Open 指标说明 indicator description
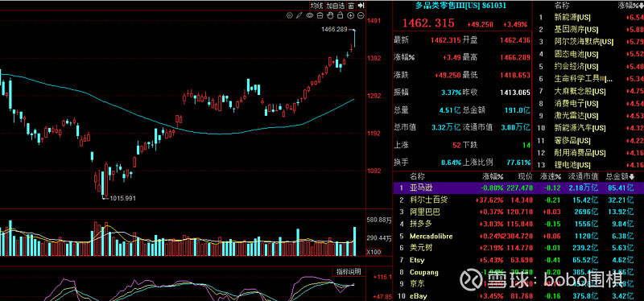 (x=349, y=271)
